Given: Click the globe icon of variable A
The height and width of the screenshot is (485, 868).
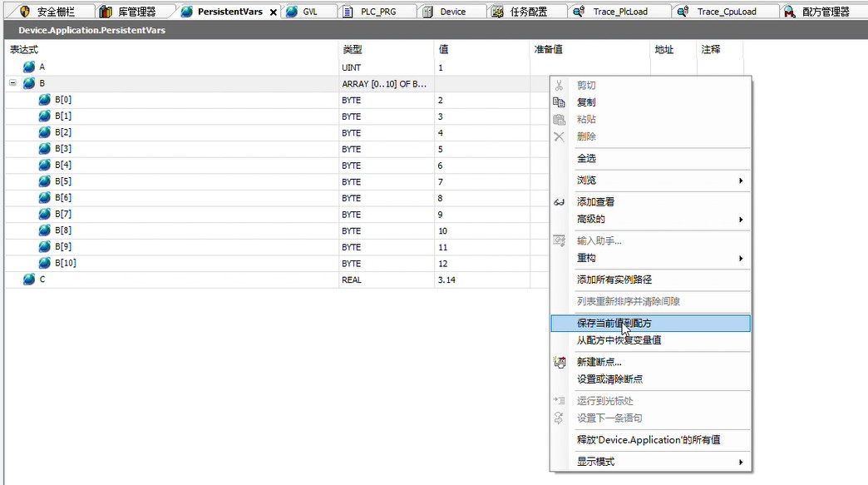Looking at the screenshot, I should tap(29, 67).
